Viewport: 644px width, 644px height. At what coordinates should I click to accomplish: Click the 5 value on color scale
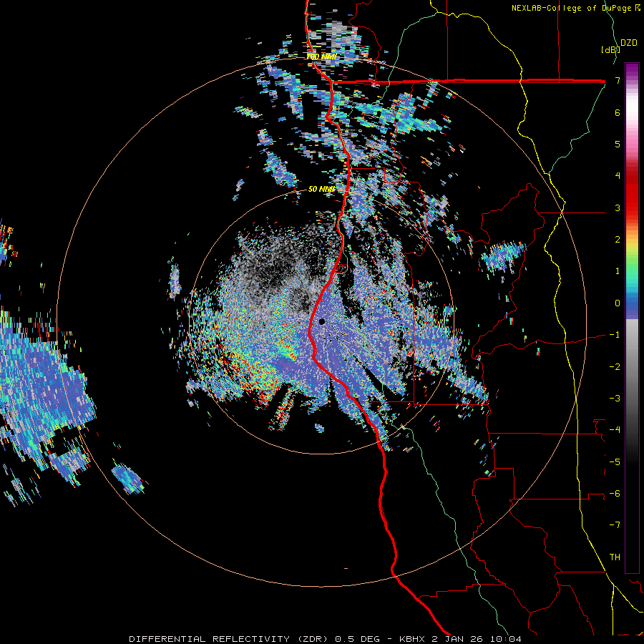[x=618, y=144]
